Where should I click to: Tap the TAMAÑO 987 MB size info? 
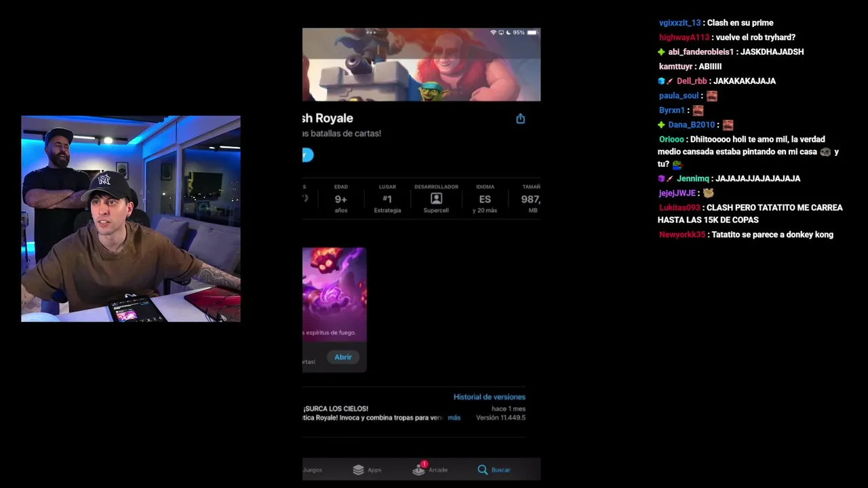530,199
